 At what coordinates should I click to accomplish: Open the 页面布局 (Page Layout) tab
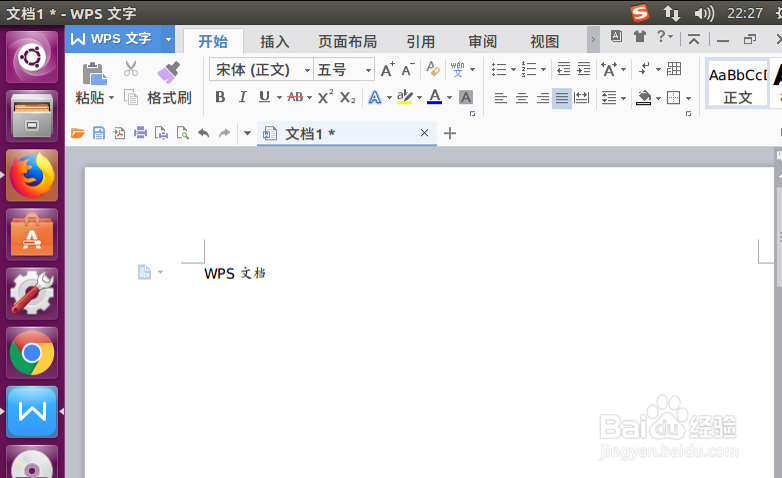(348, 41)
